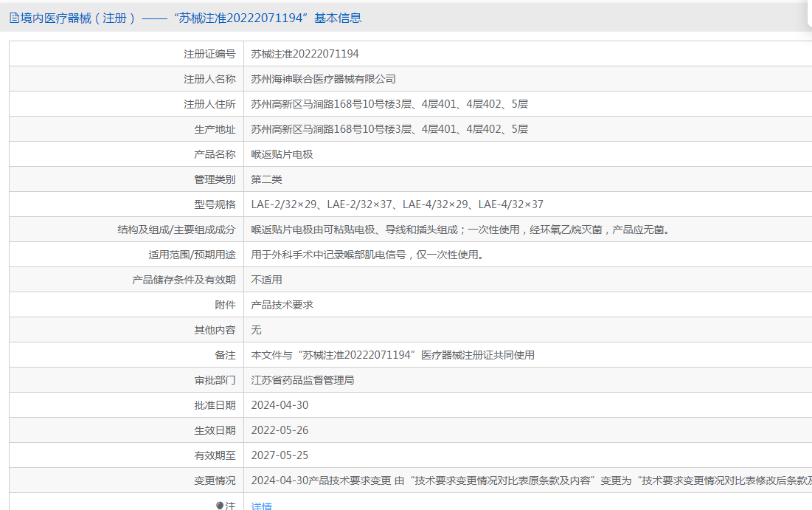Select approval date 2024-04-30
This screenshot has width=812, height=510.
pos(280,405)
